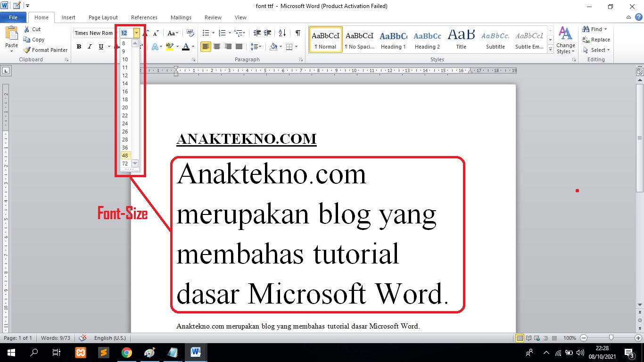The image size is (644, 362).
Task: Click the Clear Formatting eraser icon
Action: click(x=190, y=33)
